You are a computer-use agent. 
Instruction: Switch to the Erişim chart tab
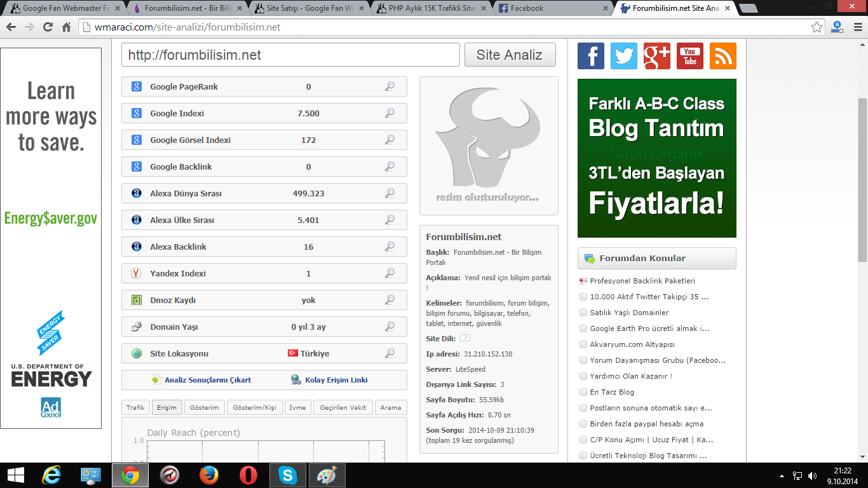point(167,407)
